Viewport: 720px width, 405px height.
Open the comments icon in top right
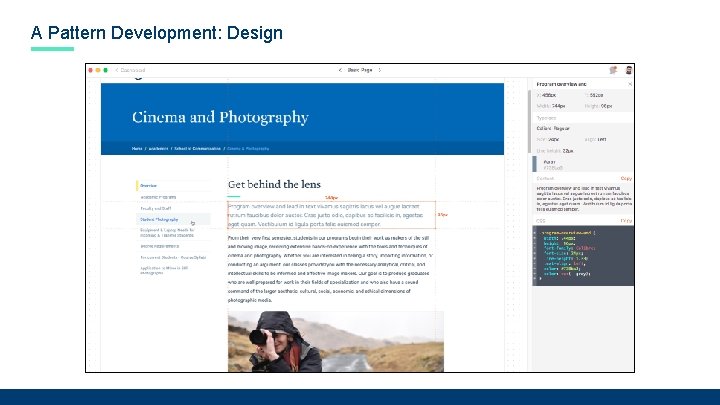(x=613, y=70)
